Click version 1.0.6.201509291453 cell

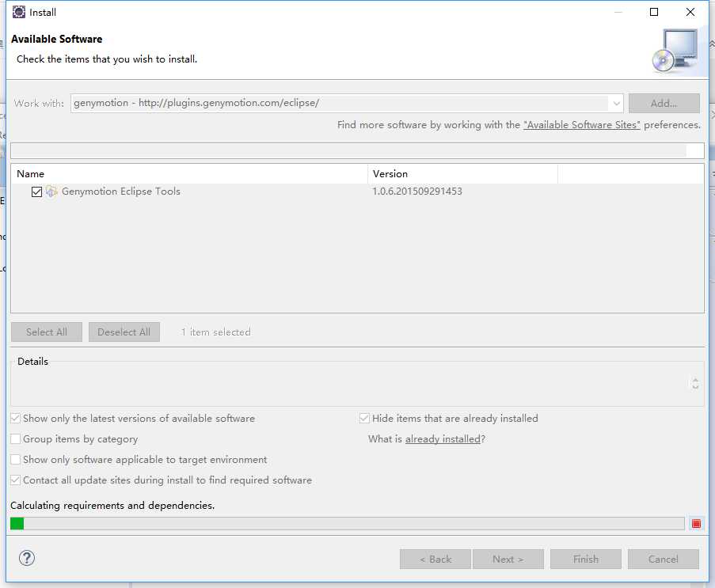click(x=417, y=192)
